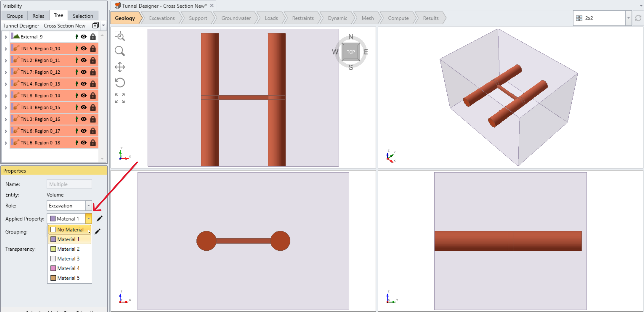Go to the Dynamic workflow step
Viewport: 644px width, 312px height.
337,18
